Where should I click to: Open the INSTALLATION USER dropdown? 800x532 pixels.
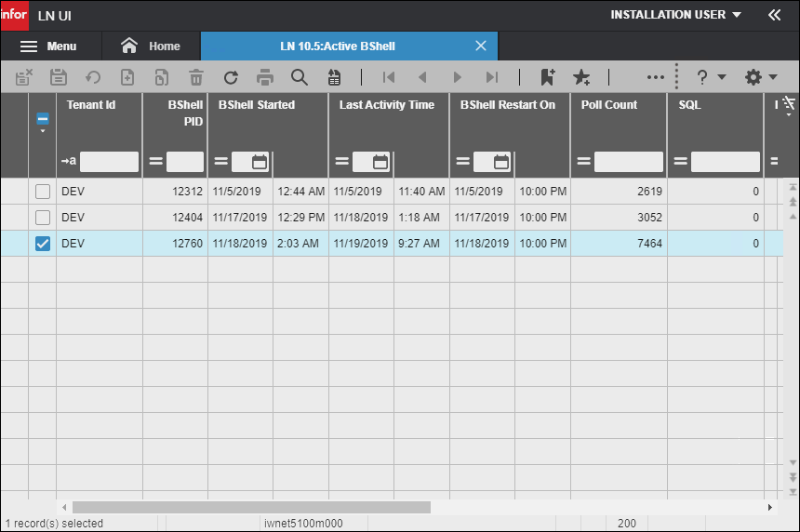coord(675,15)
